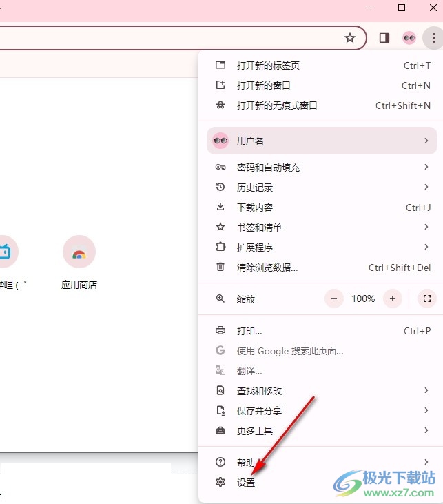Expand 帮助 submenu arrow
The width and height of the screenshot is (443, 504).
(x=426, y=462)
